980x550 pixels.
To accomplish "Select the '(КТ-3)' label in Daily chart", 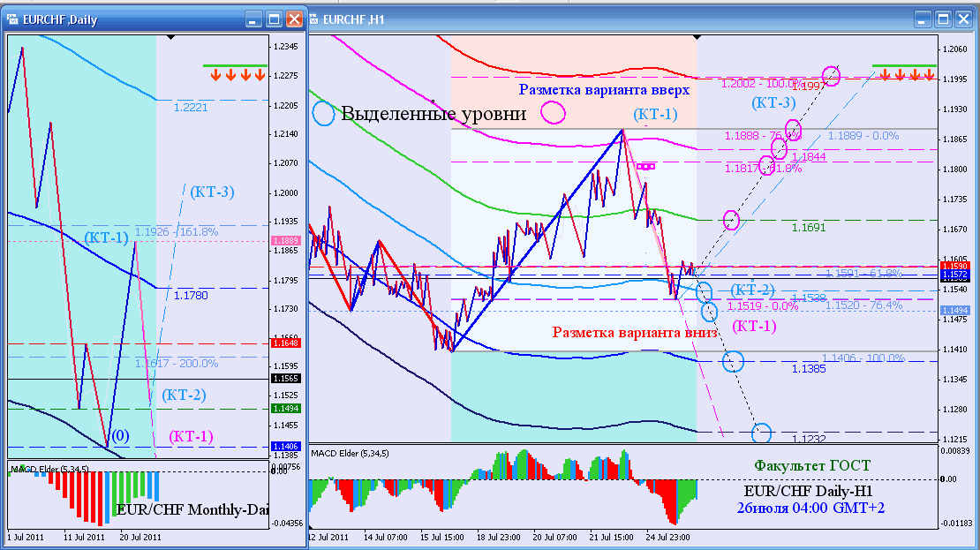I will [x=212, y=192].
